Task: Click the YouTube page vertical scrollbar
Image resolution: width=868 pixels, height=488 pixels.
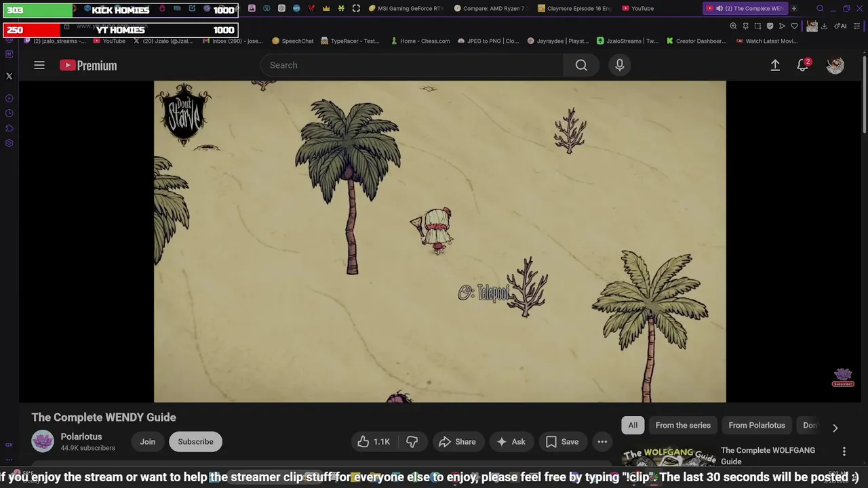Action: pyautogui.click(x=864, y=95)
